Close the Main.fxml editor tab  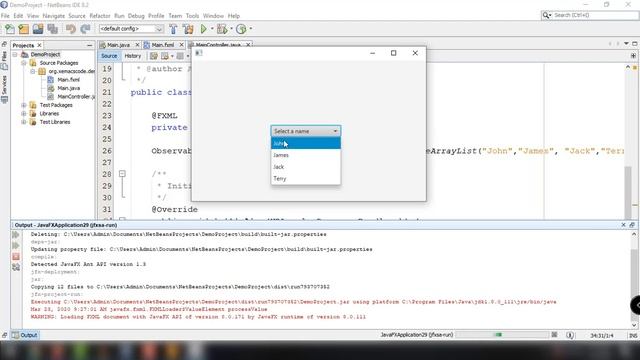pyautogui.click(x=182, y=45)
